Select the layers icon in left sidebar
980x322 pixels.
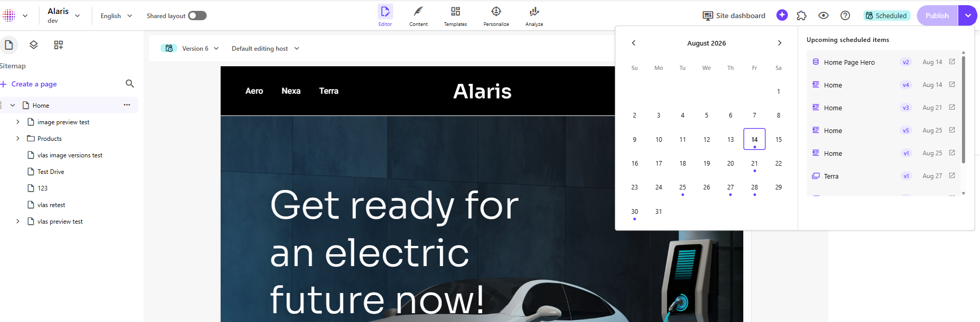click(x=34, y=45)
